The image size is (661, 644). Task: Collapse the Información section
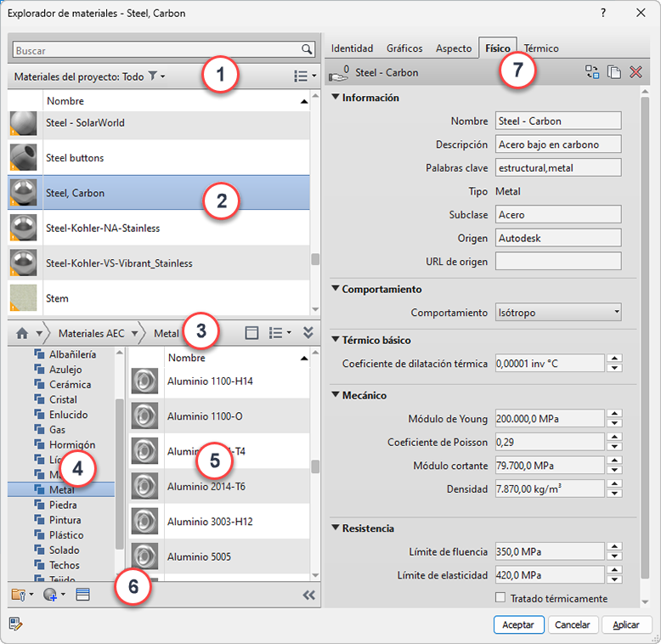pyautogui.click(x=336, y=97)
